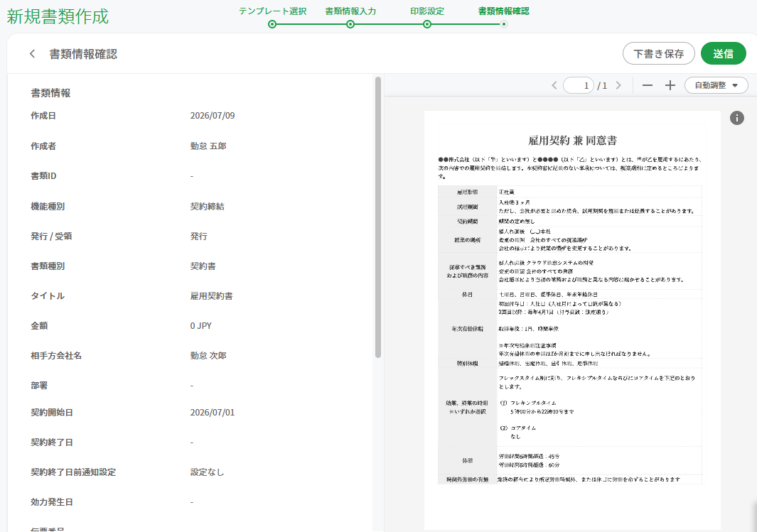Screen dimensions: 757x532
Task: Open document info circle icon
Action: pyautogui.click(x=736, y=118)
